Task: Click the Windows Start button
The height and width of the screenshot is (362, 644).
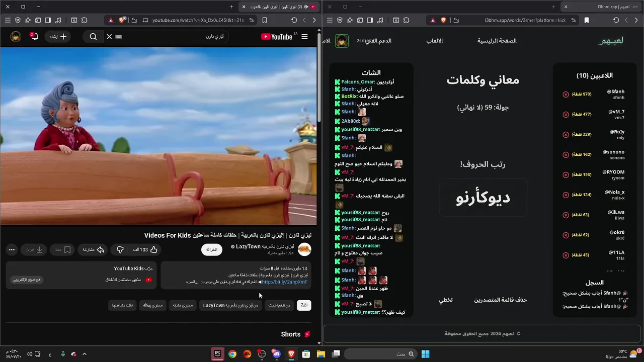Action: click(426, 354)
